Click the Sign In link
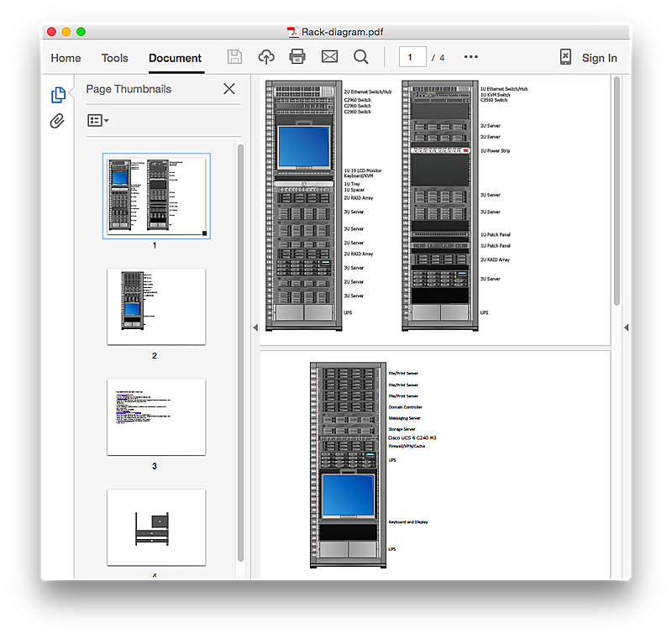 click(599, 58)
